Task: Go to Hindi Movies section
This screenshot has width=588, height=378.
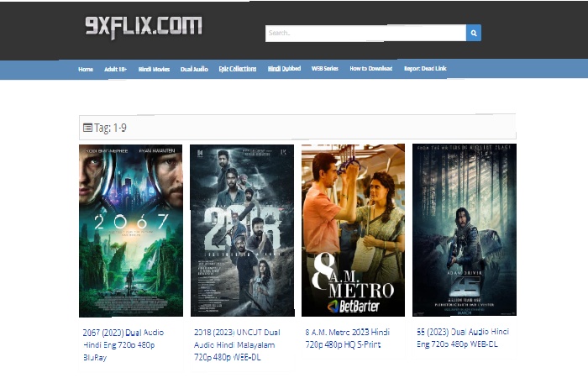Action: 154,70
